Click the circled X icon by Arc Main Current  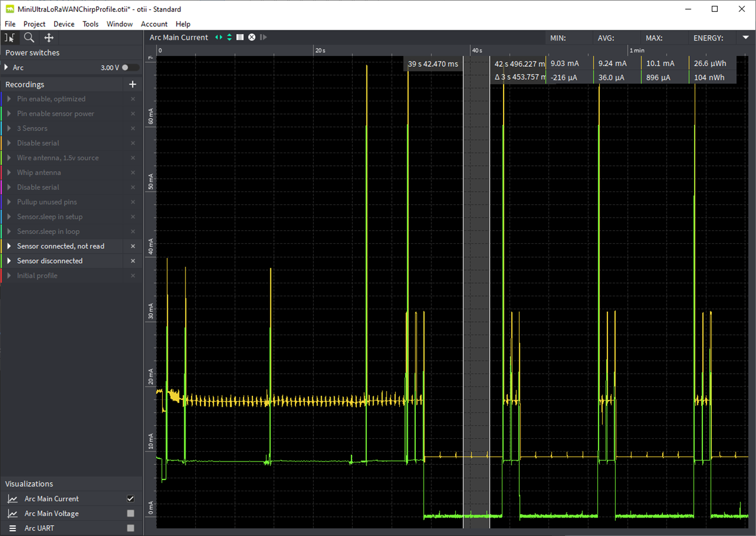[252, 38]
